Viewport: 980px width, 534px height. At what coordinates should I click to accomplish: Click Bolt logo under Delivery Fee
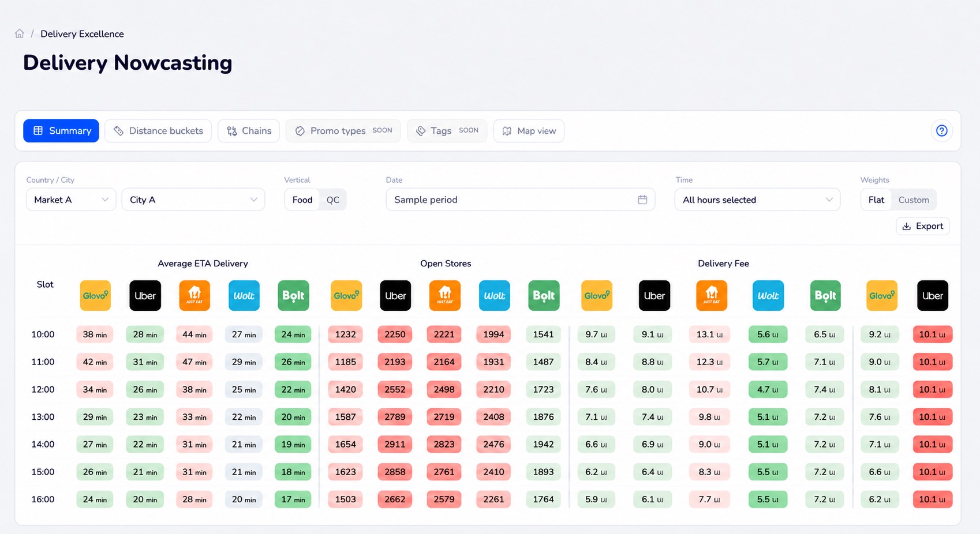click(825, 295)
